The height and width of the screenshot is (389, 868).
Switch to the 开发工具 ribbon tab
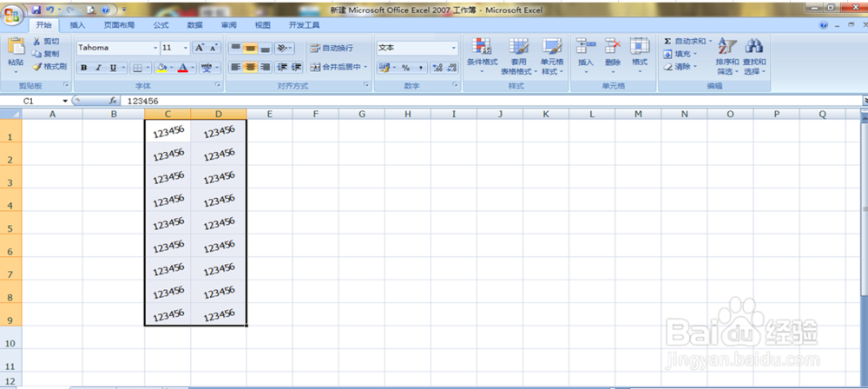[x=305, y=25]
